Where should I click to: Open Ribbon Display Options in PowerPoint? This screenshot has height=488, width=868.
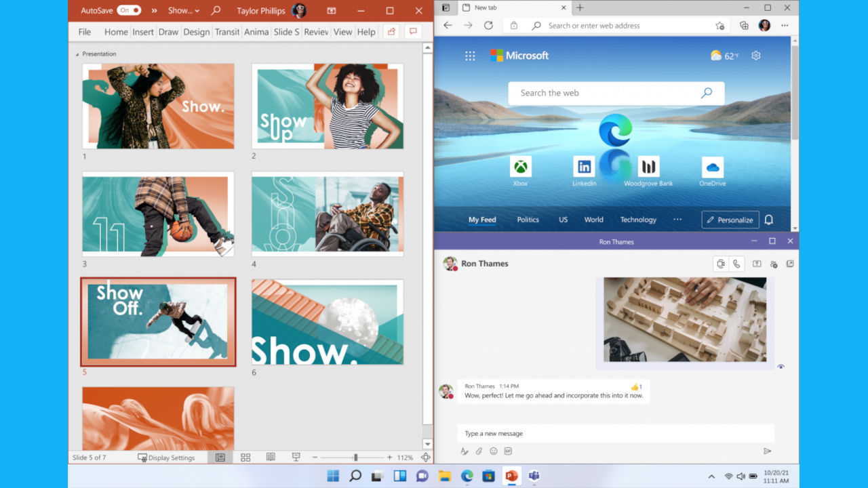(x=331, y=10)
